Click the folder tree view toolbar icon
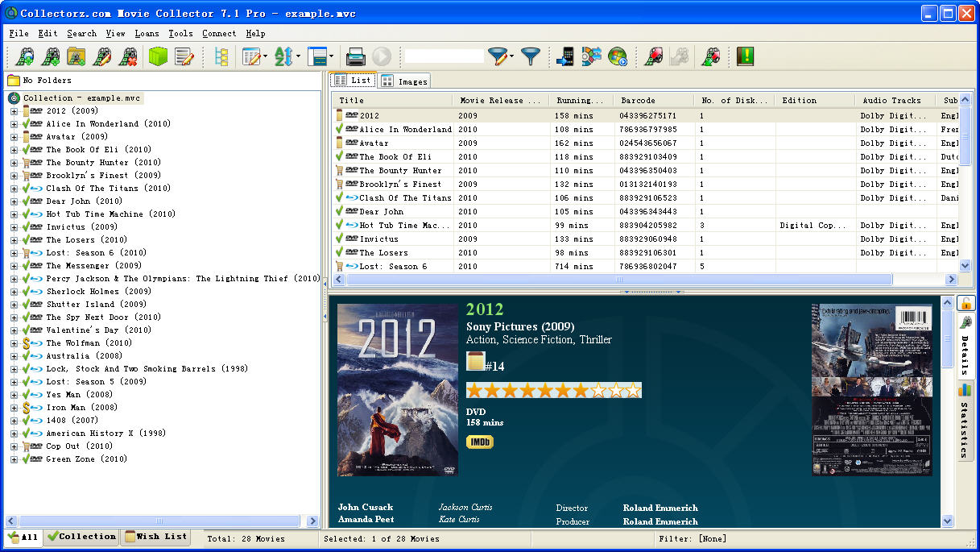Viewport: 980px width, 552px height. pyautogui.click(x=221, y=56)
